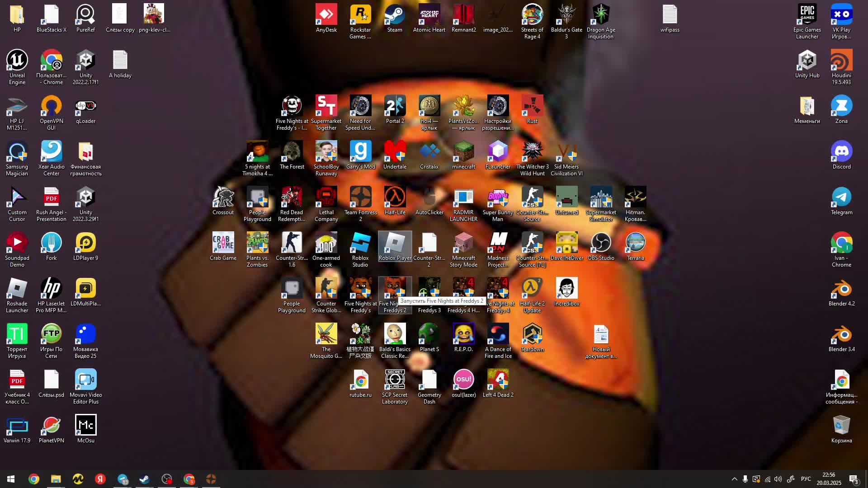The height and width of the screenshot is (488, 868).
Task: Click the taskbar clock and date
Action: click(x=829, y=479)
